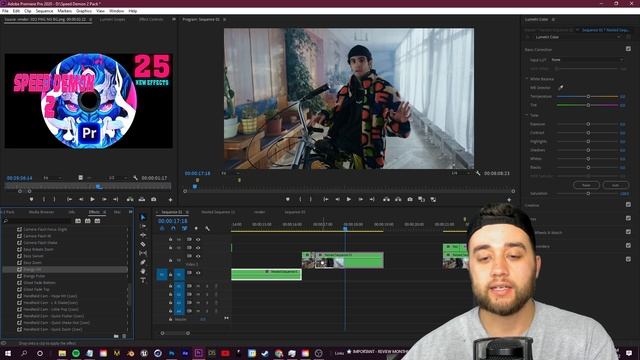Lock the top video track
Viewport: 640px width, 360px height.
tap(171, 240)
